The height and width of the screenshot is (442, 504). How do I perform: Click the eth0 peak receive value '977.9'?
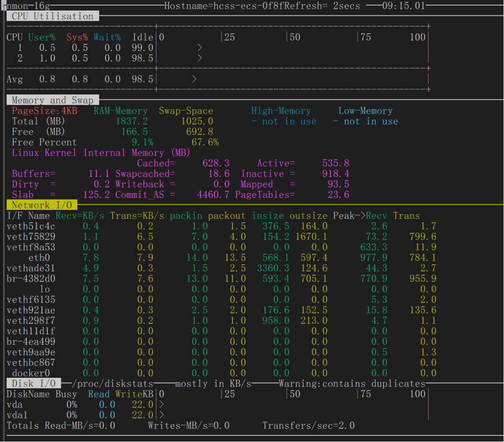373,258
